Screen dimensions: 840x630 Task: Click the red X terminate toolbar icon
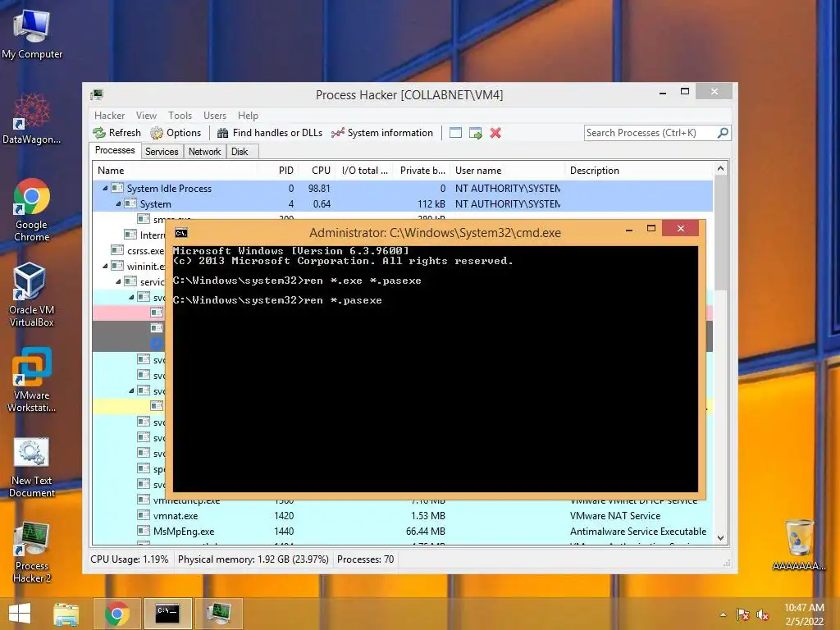(x=495, y=133)
